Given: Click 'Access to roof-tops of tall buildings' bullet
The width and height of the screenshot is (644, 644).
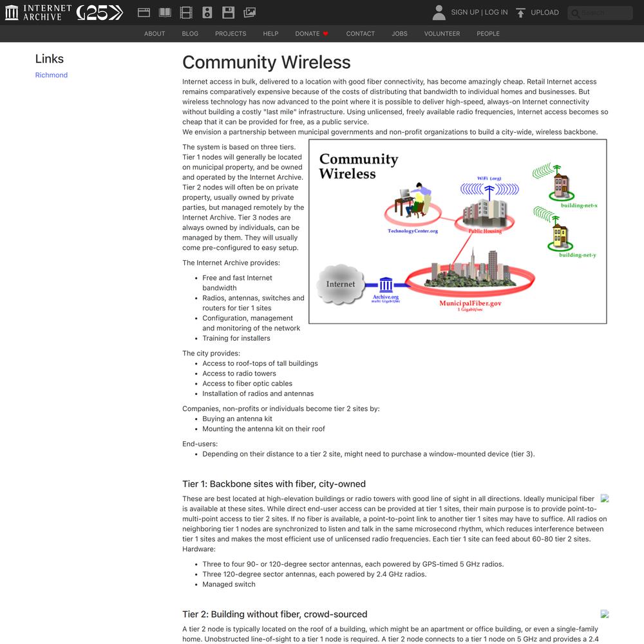Looking at the screenshot, I should (260, 363).
